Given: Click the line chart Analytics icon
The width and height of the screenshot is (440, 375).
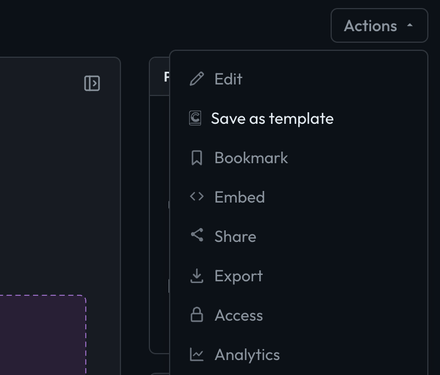Looking at the screenshot, I should tap(197, 354).
